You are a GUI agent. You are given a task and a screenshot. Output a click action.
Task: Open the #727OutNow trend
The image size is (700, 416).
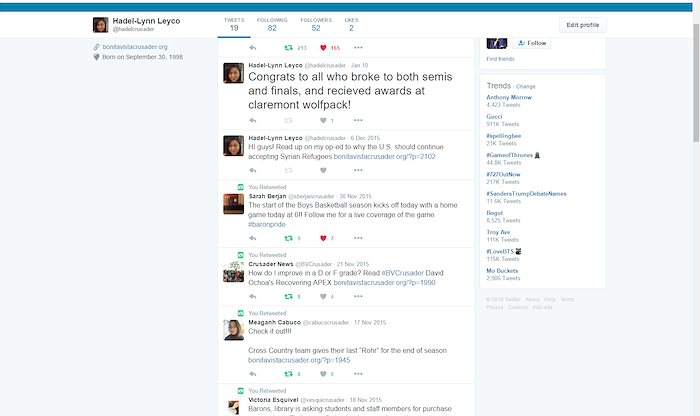tap(503, 174)
